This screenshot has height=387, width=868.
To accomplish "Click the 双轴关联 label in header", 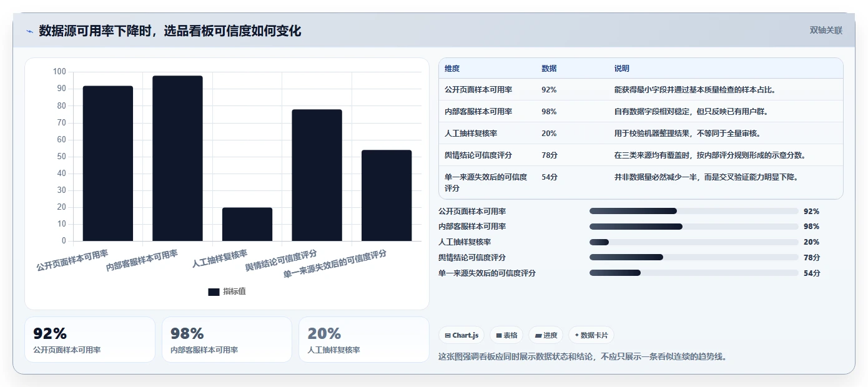I will coord(826,31).
